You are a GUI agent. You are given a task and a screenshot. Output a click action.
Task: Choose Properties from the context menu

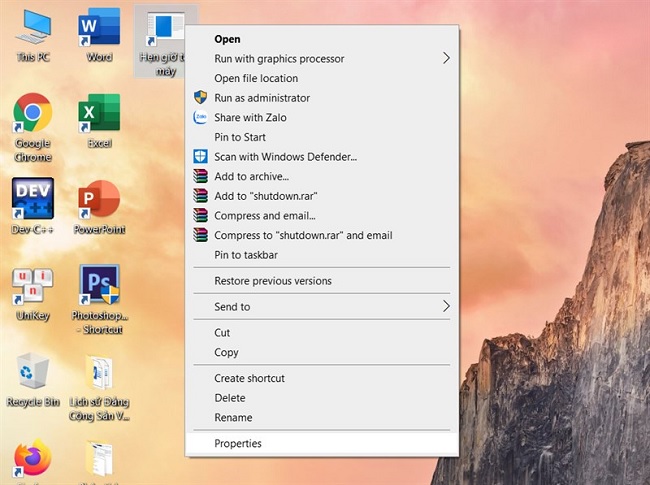tap(238, 443)
